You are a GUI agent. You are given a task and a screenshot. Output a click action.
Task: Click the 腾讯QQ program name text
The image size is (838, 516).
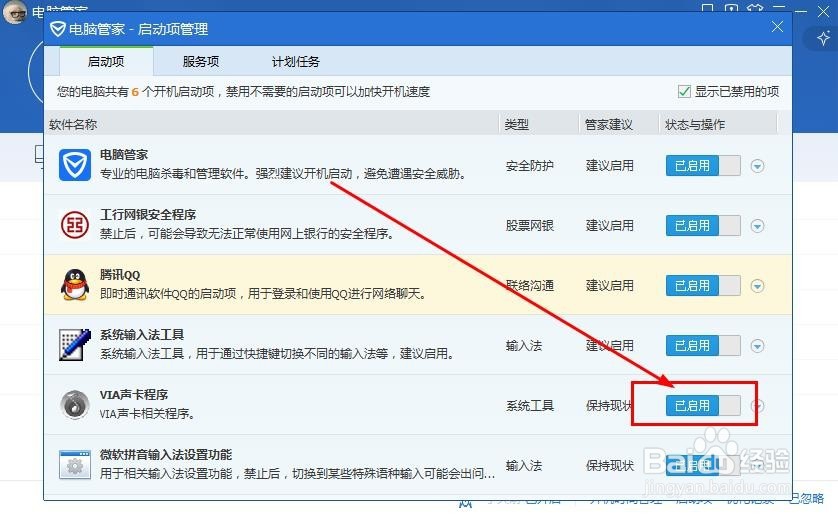click(x=120, y=275)
